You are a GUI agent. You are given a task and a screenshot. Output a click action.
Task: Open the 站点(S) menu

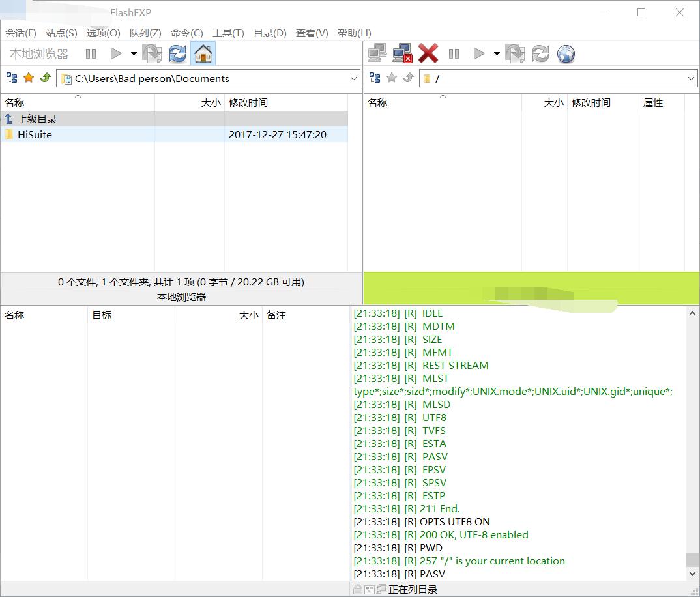click(x=61, y=33)
